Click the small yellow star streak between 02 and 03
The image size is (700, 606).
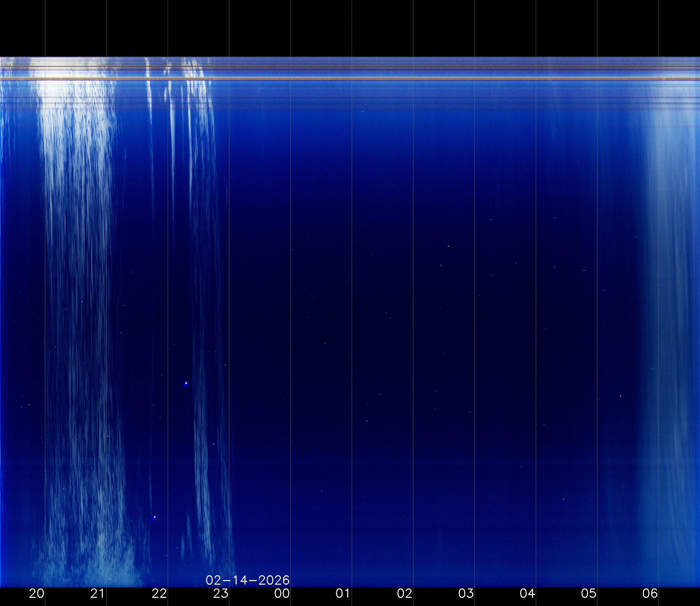tap(449, 247)
